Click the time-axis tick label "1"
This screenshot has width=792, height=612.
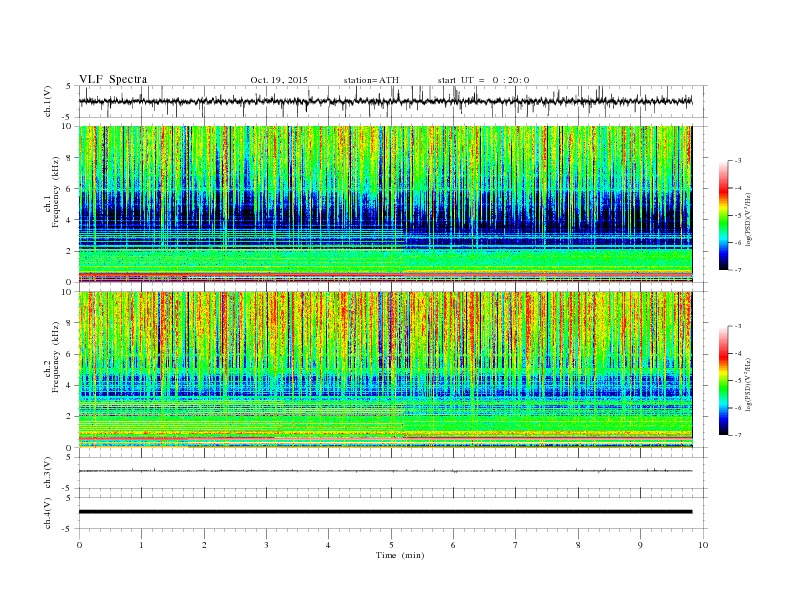coord(141,545)
